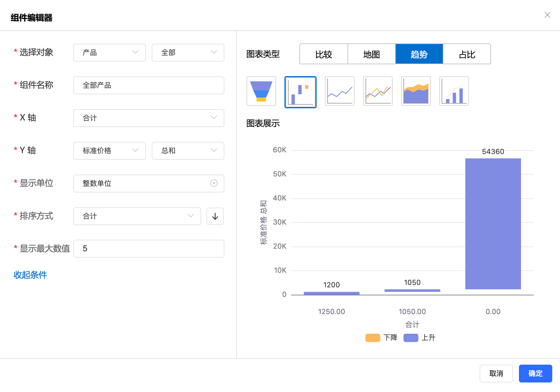Click the 收起条件 link
This screenshot has width=560, height=392.
pyautogui.click(x=30, y=275)
